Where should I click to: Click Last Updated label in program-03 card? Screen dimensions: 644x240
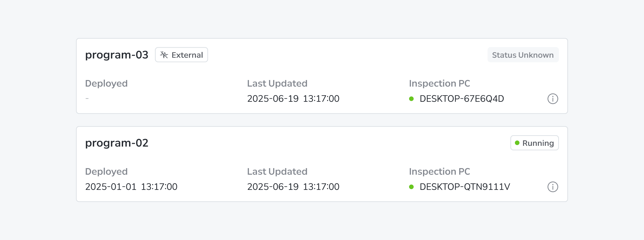(x=277, y=84)
